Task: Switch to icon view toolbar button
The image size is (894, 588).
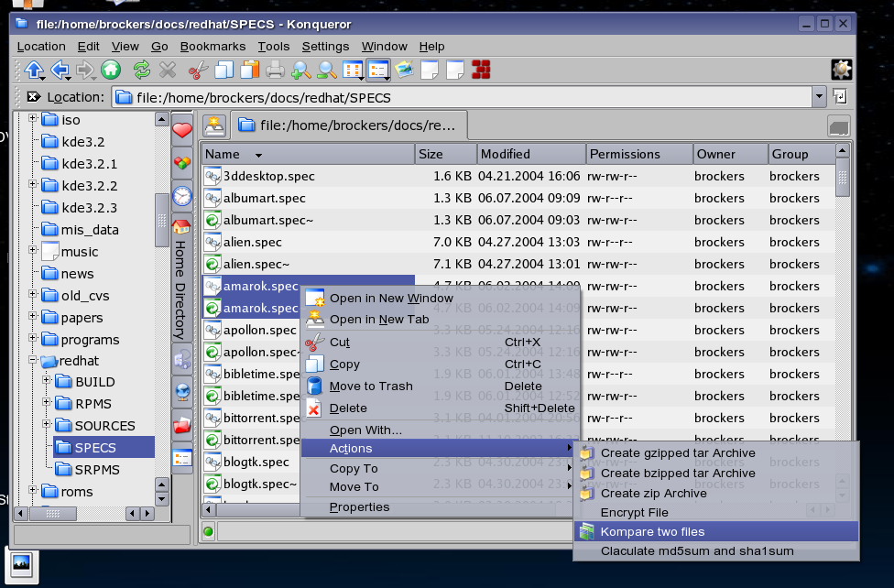Action: pyautogui.click(x=353, y=71)
